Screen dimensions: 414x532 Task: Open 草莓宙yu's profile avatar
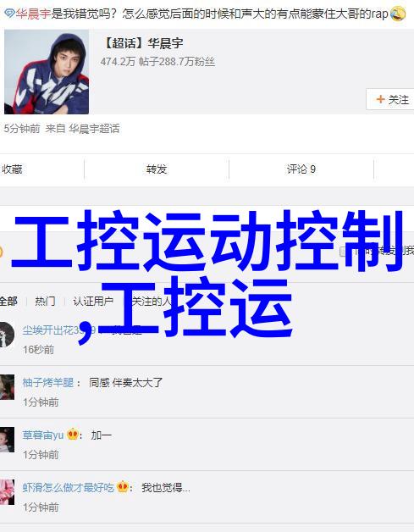click(x=7, y=440)
